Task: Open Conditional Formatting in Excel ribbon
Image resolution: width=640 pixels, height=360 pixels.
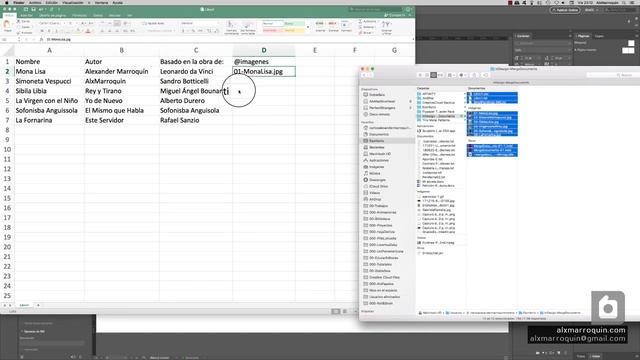Action: pyautogui.click(x=231, y=28)
